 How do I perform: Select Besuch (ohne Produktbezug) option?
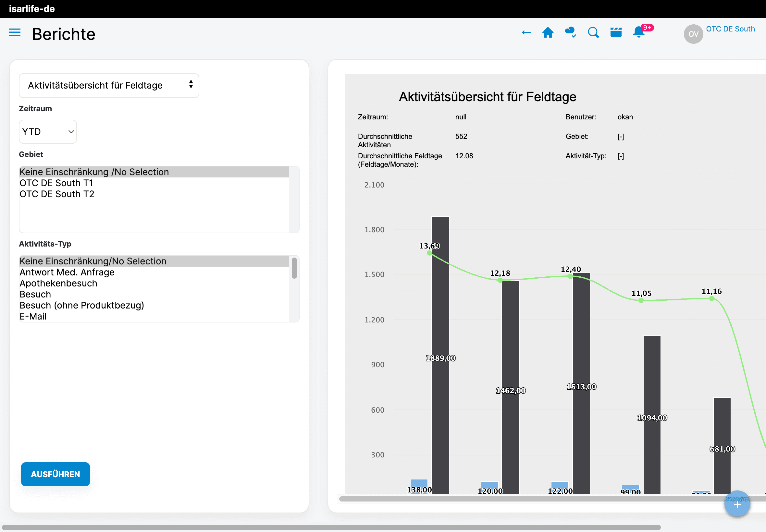[82, 305]
